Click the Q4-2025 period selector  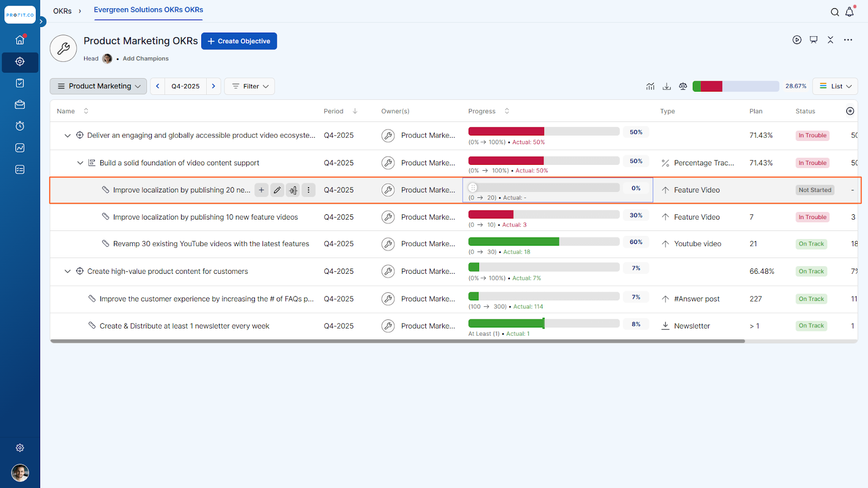pyautogui.click(x=186, y=86)
